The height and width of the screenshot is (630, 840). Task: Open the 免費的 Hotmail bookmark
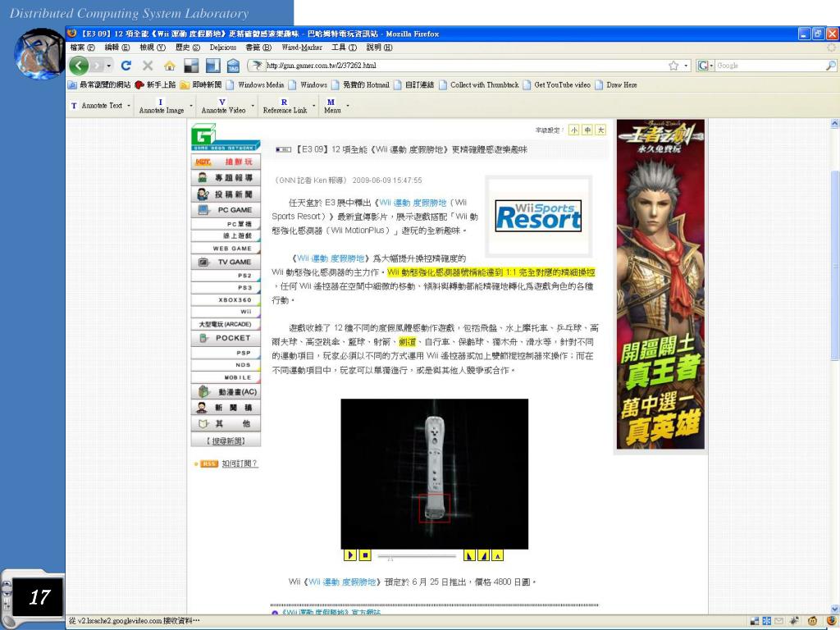pyautogui.click(x=361, y=84)
